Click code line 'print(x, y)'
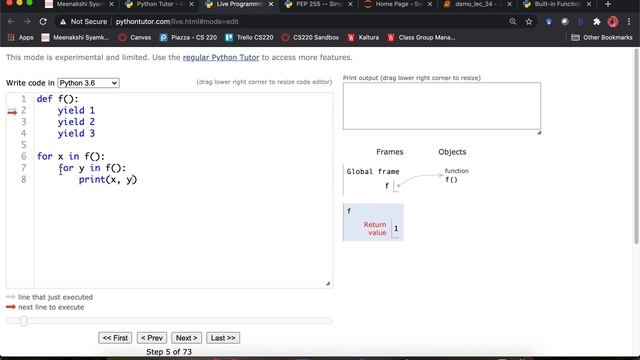Viewport: 640px width, 360px height. (108, 179)
